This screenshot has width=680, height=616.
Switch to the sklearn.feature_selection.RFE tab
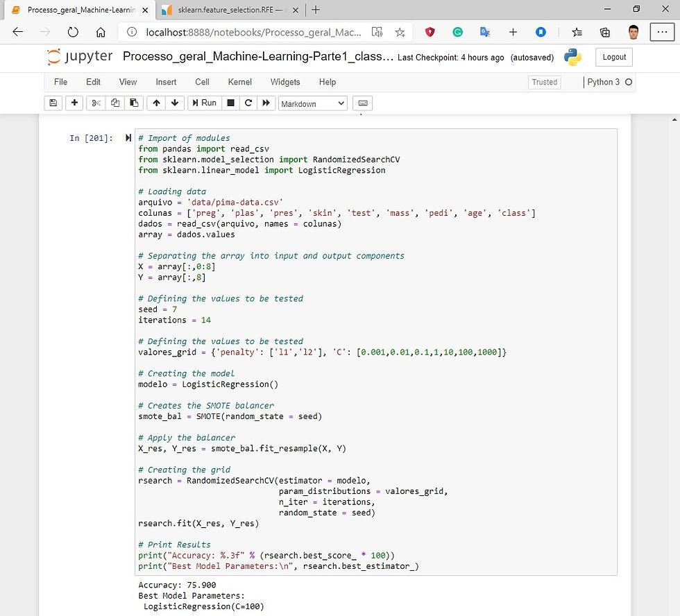(230, 10)
